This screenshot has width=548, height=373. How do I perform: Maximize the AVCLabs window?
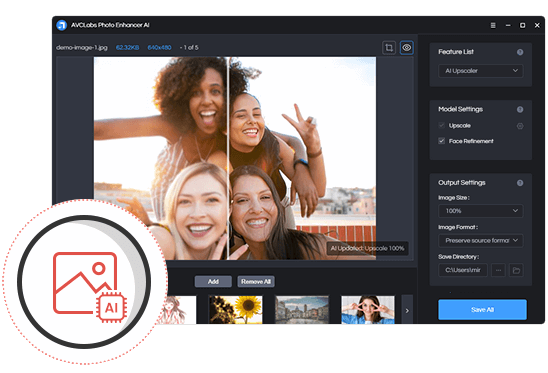[522, 25]
